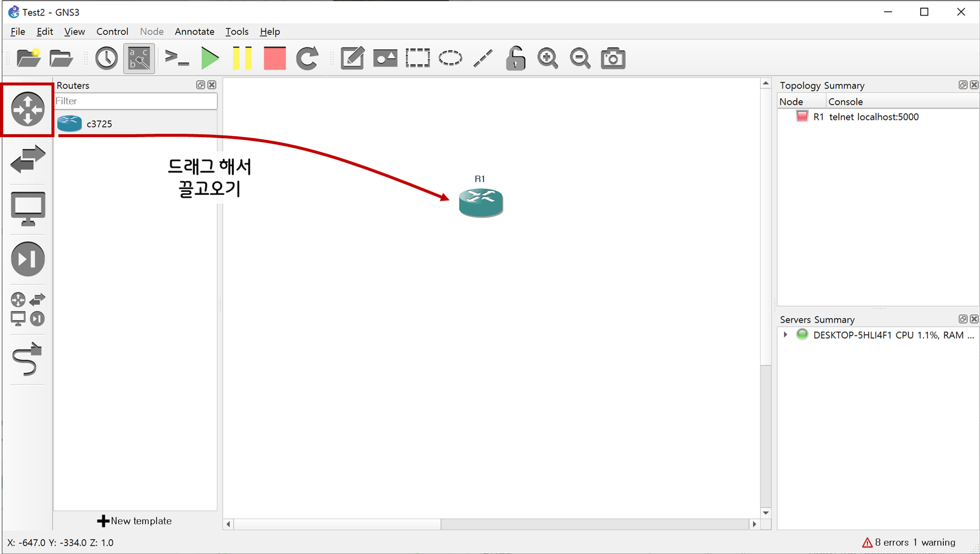Open console to all devices

pyautogui.click(x=177, y=58)
